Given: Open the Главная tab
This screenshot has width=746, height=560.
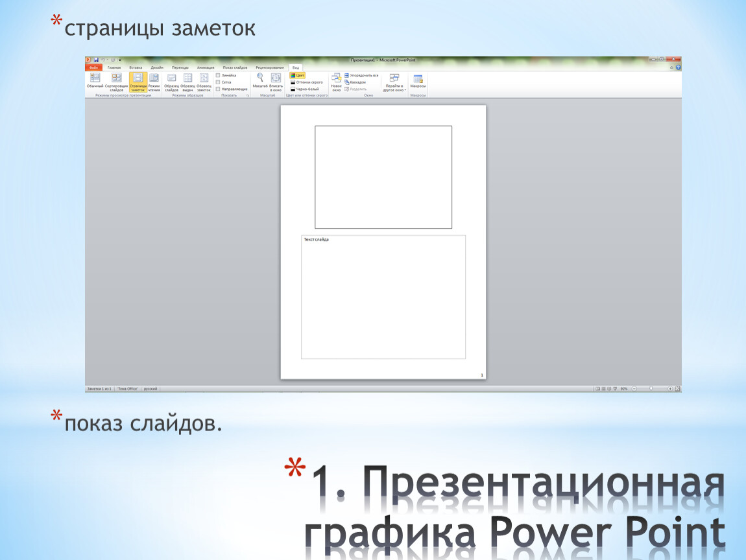Looking at the screenshot, I should click(x=114, y=67).
